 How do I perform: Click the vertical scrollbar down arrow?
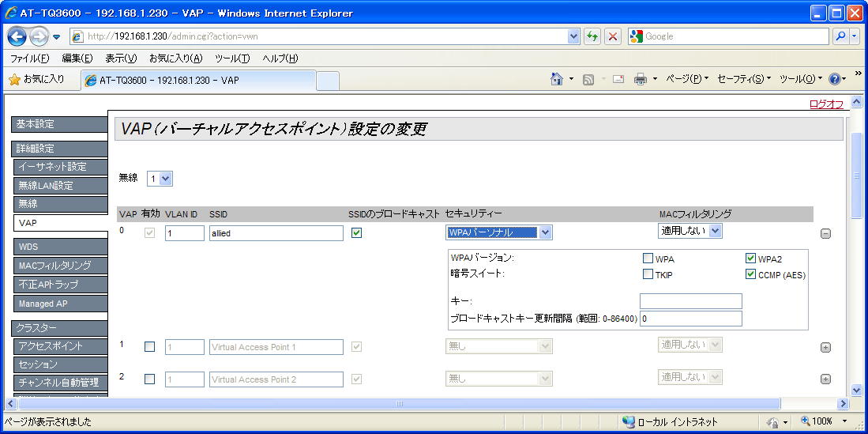pyautogui.click(x=856, y=391)
